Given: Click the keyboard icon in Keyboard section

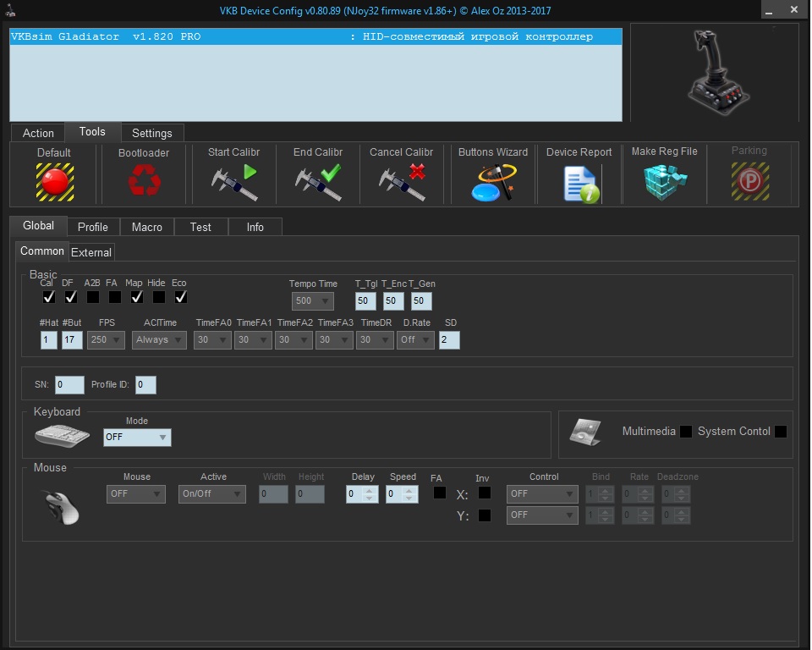Looking at the screenshot, I should tap(62, 435).
